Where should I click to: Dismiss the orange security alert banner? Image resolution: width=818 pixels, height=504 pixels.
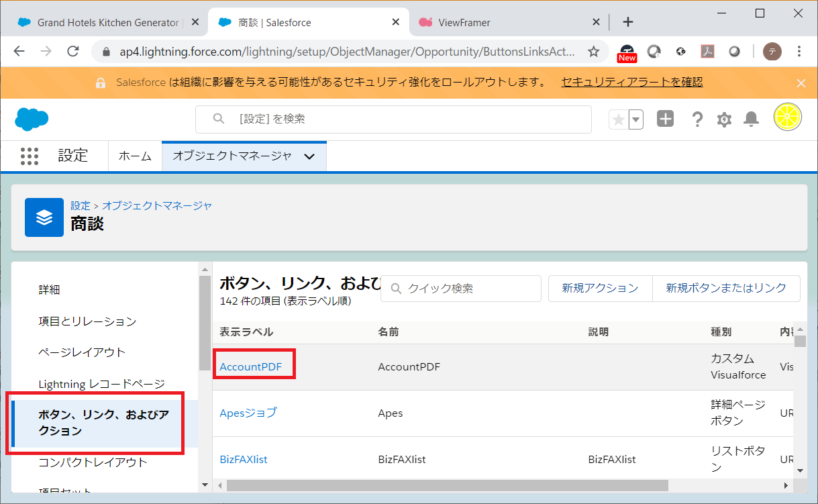(801, 83)
